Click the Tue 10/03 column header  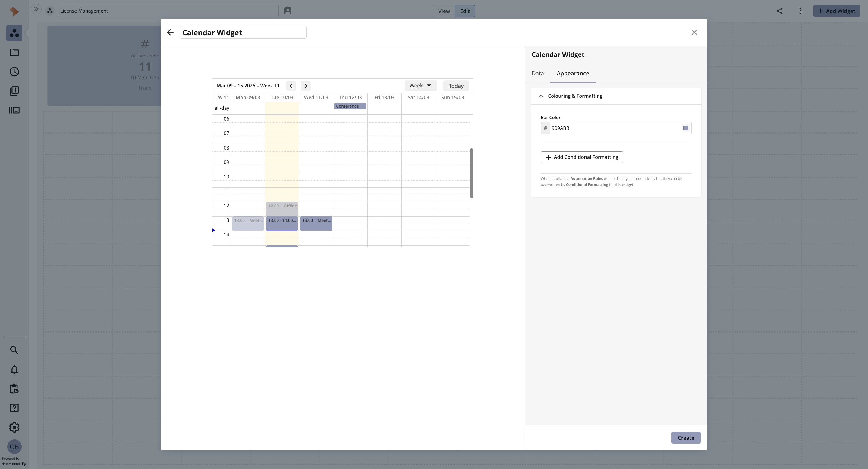282,97
